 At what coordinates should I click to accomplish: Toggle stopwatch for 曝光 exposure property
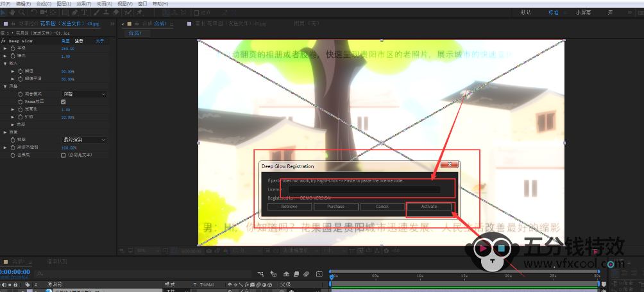click(x=13, y=56)
